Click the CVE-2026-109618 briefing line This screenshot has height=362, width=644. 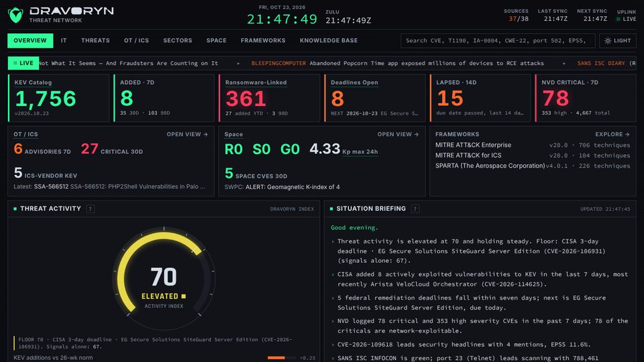(x=464, y=345)
